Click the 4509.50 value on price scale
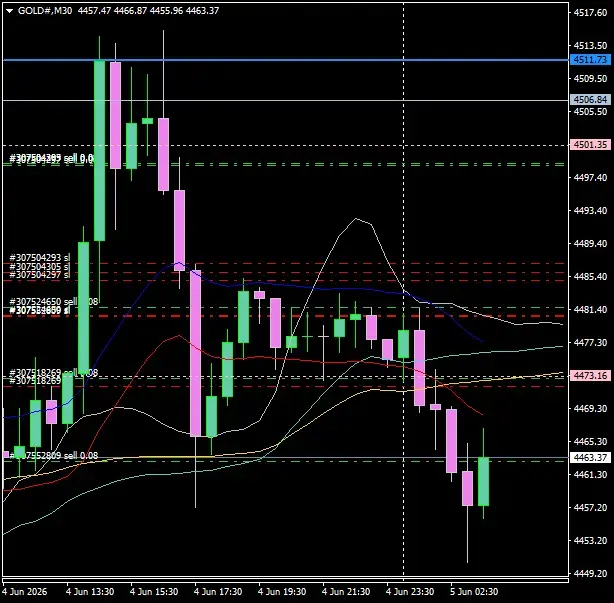Screen dimensions: 614x603 590,78
